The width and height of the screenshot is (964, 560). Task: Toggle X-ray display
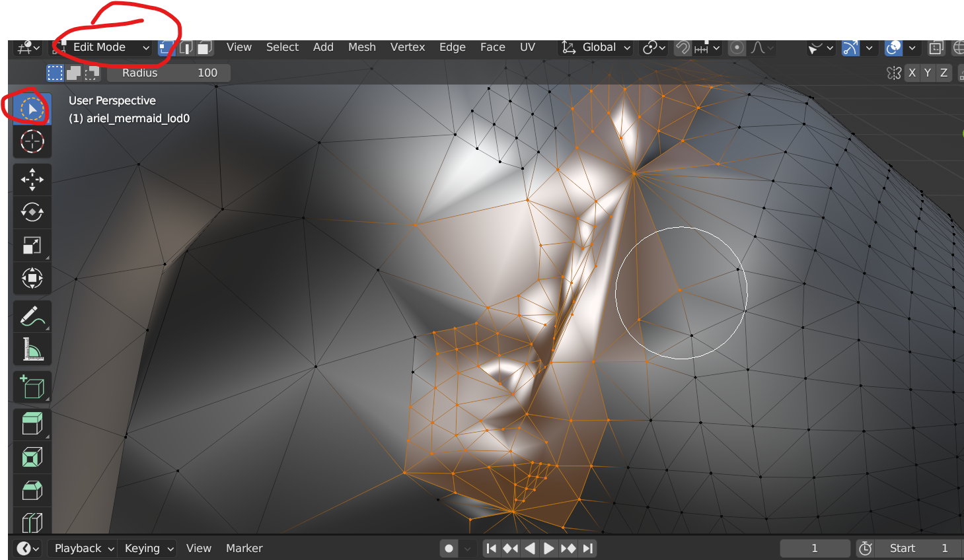pos(936,48)
